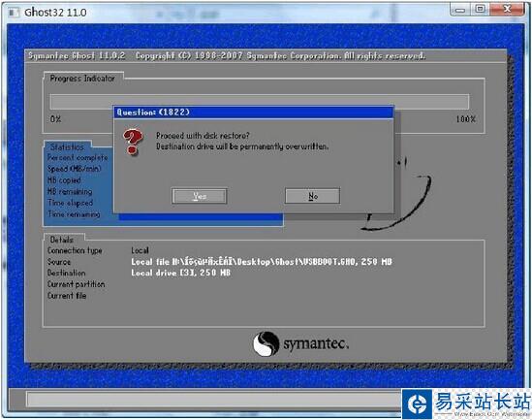532x420 pixels.
Task: Close the Ghost32 11.0 window
Action: [x=507, y=9]
